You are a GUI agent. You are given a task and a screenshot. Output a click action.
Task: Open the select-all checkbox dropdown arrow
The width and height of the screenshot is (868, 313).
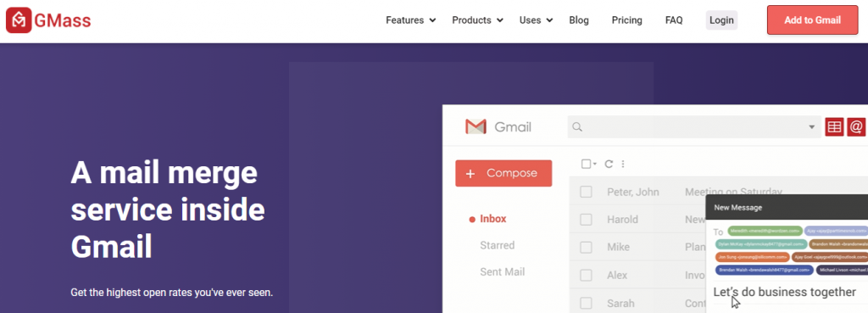coord(594,165)
